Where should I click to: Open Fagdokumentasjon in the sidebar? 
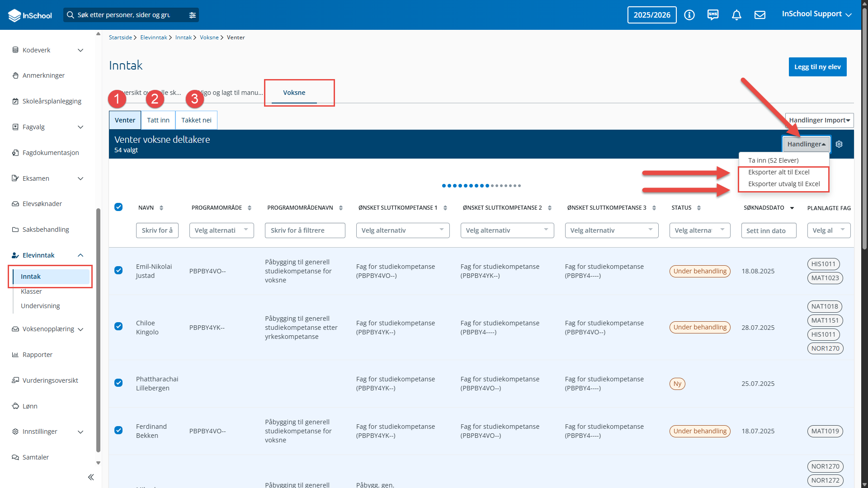51,153
